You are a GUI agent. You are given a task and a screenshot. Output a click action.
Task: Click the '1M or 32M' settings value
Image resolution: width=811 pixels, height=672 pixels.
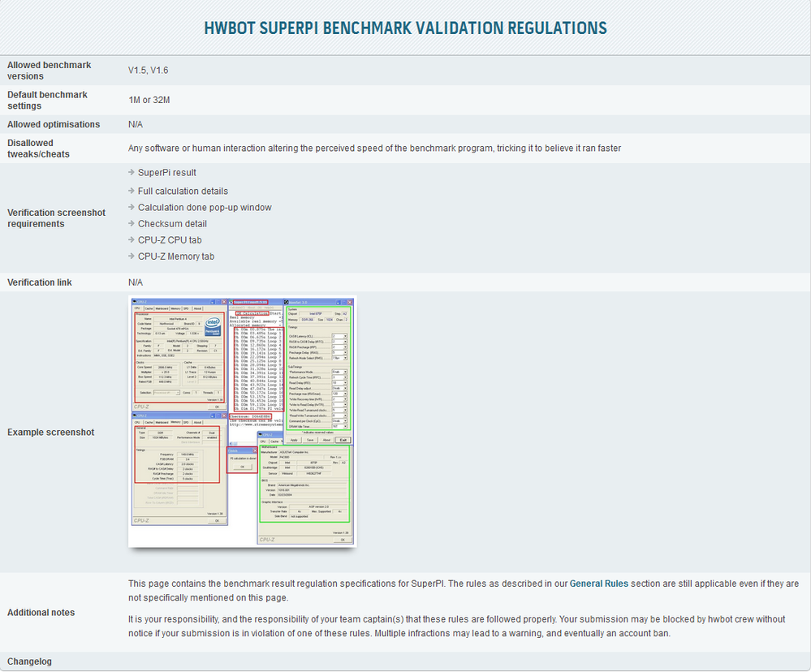[149, 100]
